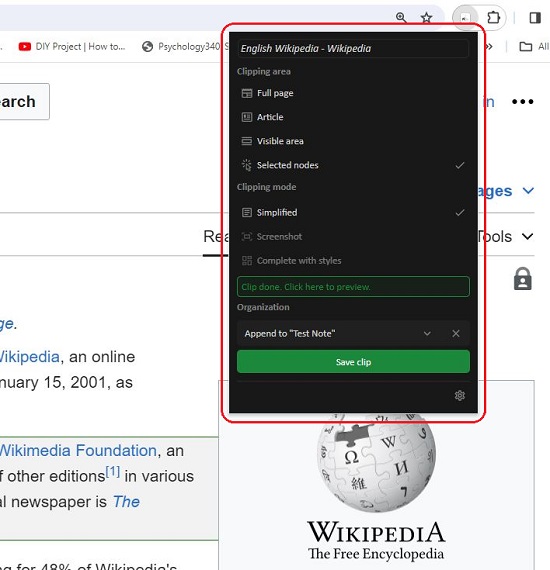Choose Visible area clipping option

353,141
